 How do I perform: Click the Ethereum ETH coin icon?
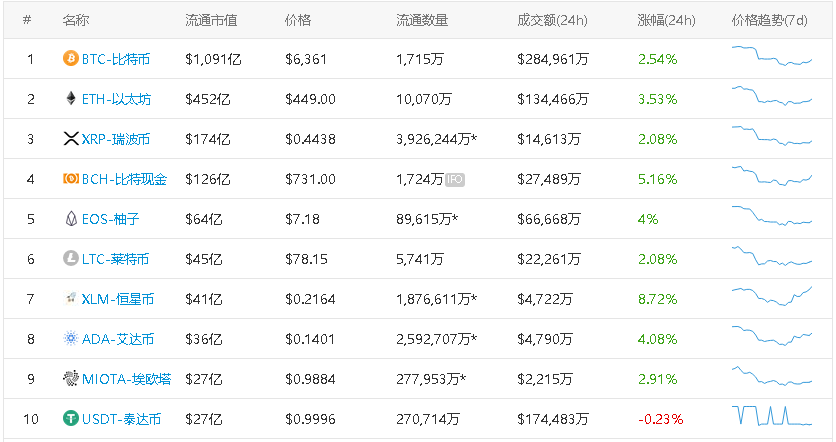[70, 98]
